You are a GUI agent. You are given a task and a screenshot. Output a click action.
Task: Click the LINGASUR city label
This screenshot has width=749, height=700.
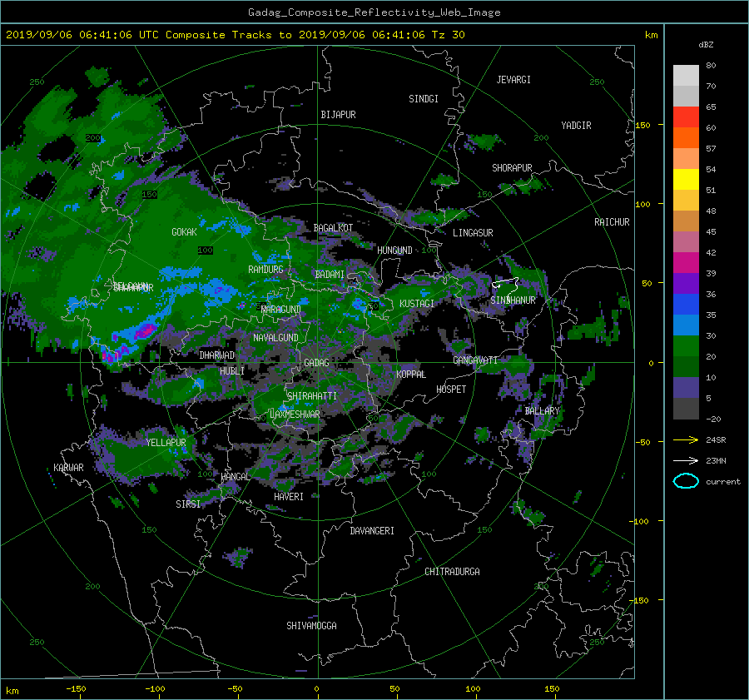[x=473, y=233]
